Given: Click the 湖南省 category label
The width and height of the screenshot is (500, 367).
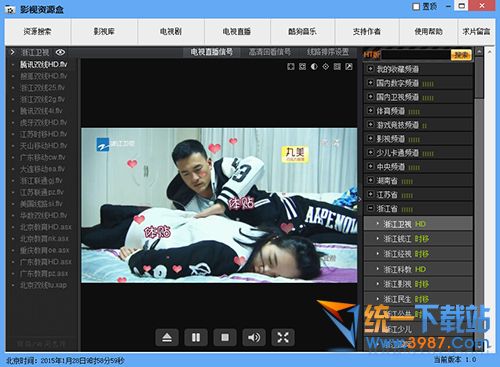Looking at the screenshot, I should tap(387, 181).
